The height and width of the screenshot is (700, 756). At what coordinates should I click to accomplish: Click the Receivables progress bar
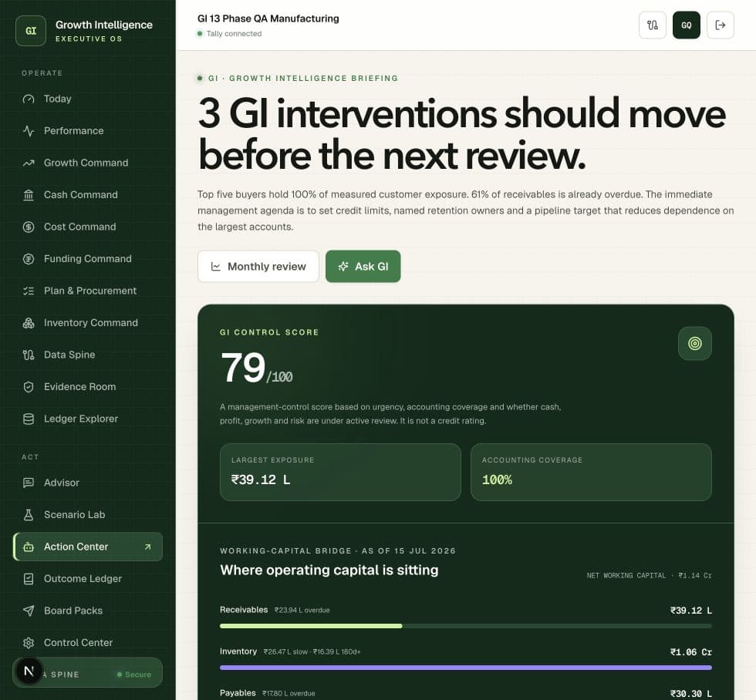point(466,626)
